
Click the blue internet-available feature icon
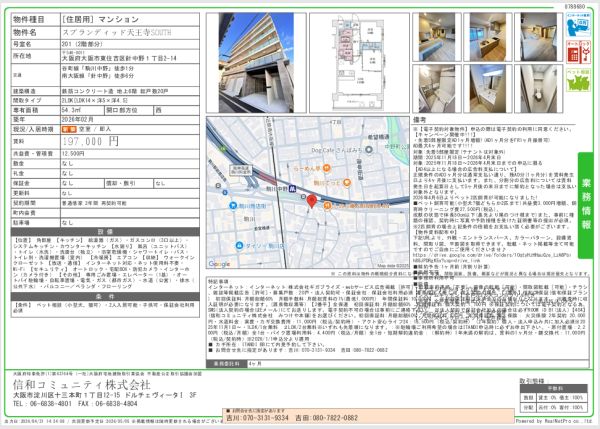point(578,25)
